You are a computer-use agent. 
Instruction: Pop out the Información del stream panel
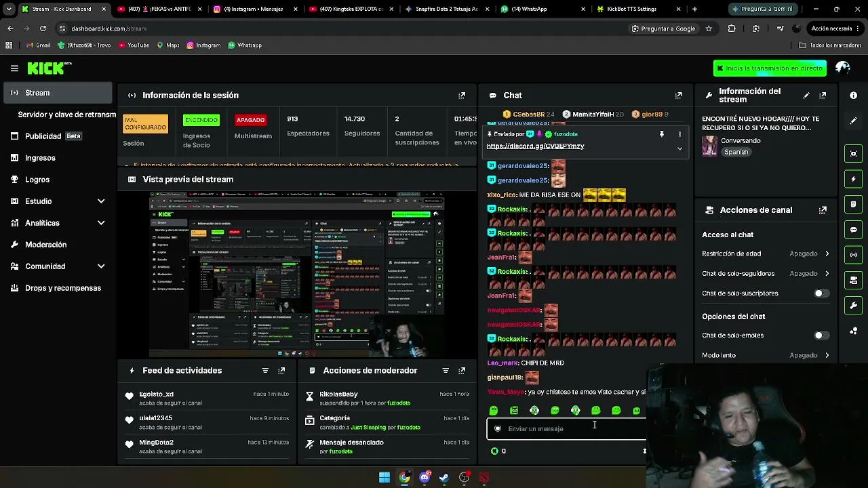[x=823, y=96]
